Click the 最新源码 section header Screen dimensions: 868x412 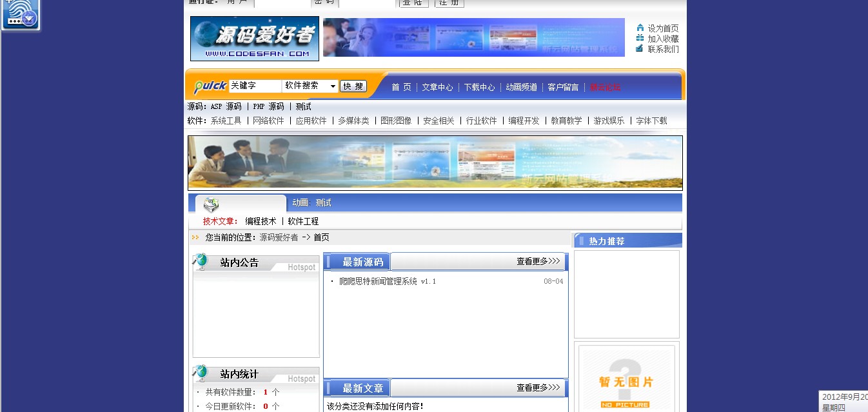point(362,262)
